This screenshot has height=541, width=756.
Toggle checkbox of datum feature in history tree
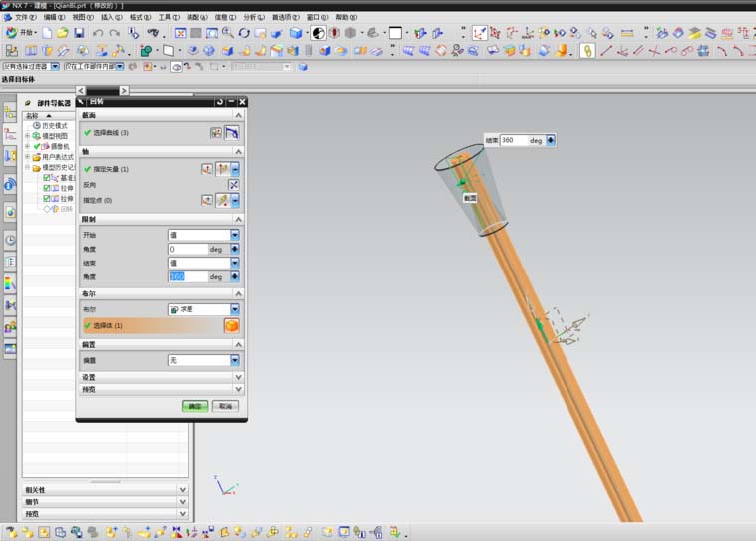47,178
